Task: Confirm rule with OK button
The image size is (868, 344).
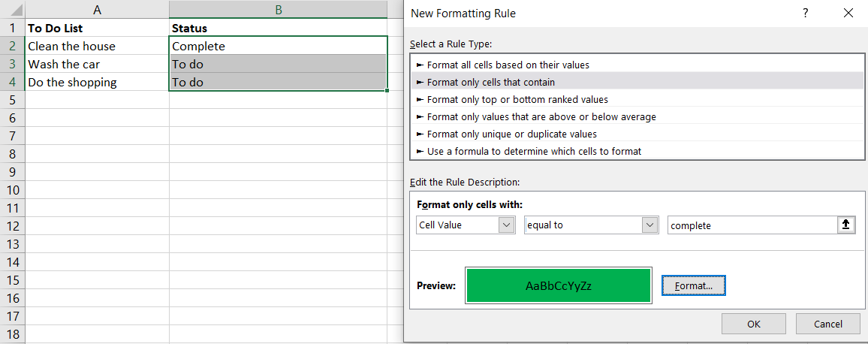Action: 753,324
